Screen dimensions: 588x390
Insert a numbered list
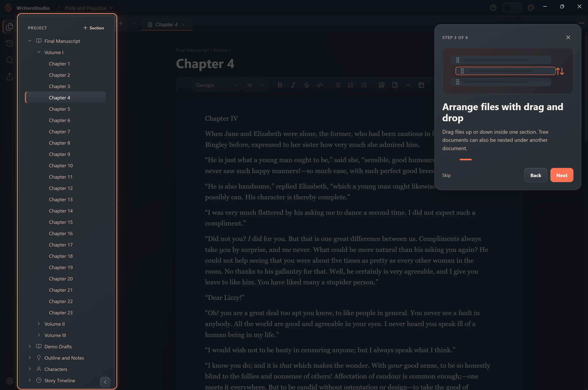point(351,85)
